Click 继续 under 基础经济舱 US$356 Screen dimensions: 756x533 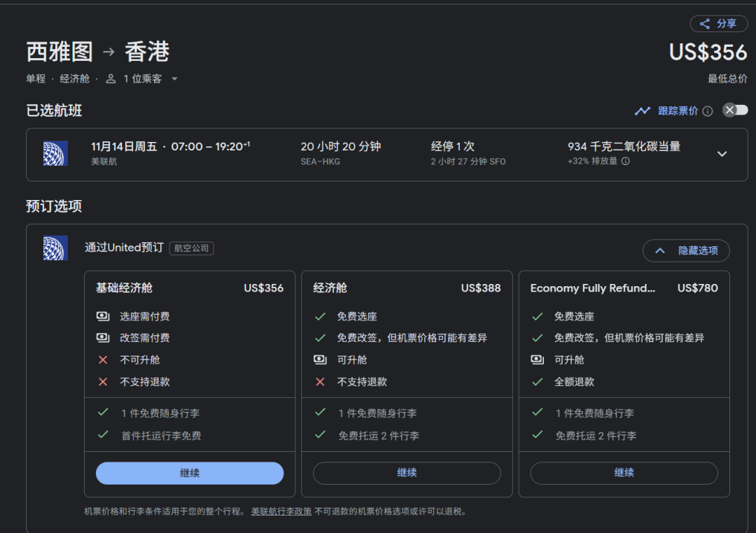point(190,473)
